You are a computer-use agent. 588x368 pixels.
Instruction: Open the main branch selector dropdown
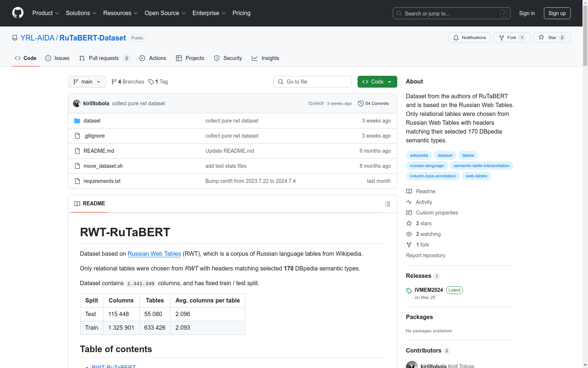tap(87, 82)
